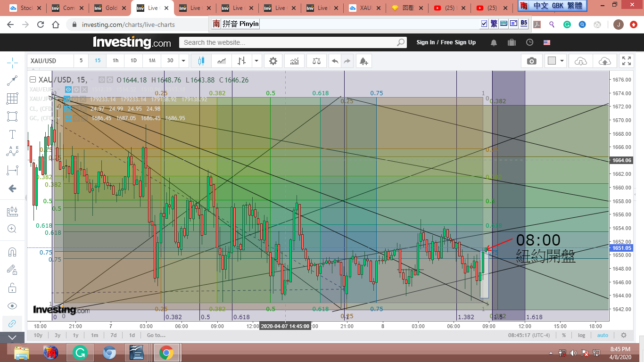The width and height of the screenshot is (644, 362).
Task: Toggle log scale on the chart
Action: pos(582,335)
